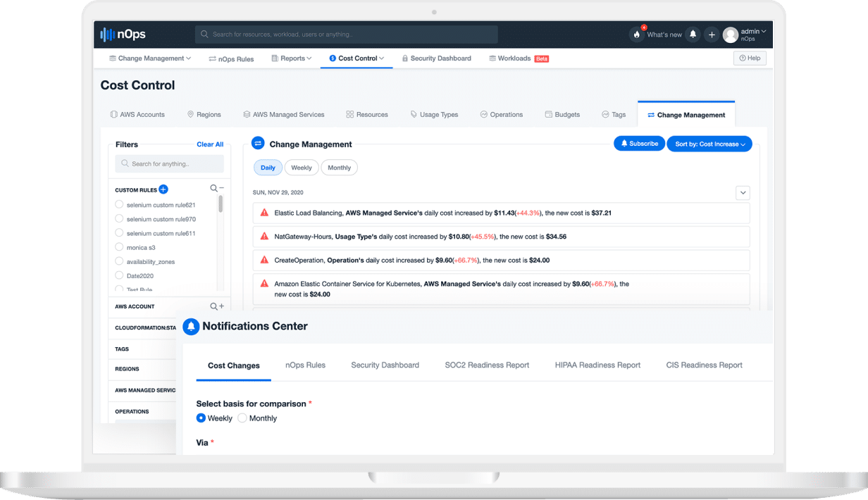Choose Monthly comparison basis
This screenshot has height=500, width=868.
[x=242, y=418]
